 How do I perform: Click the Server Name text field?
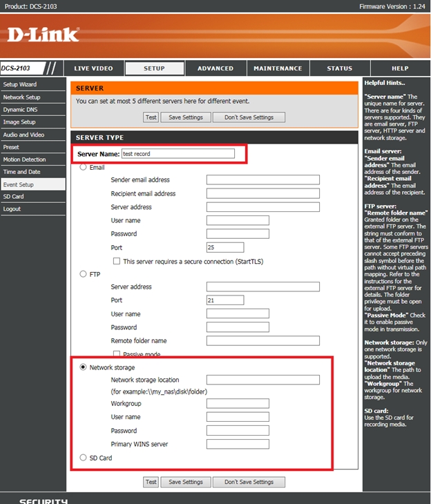click(178, 154)
